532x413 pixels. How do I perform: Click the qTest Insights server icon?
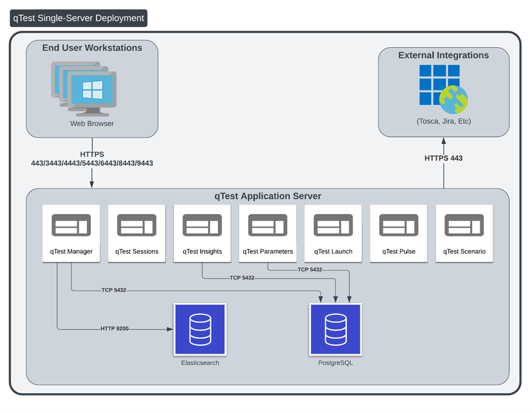(x=202, y=225)
